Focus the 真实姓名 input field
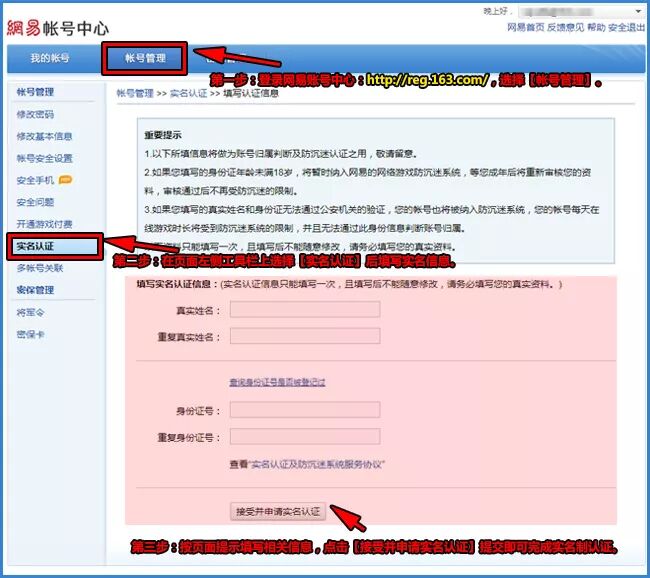 coord(305,310)
